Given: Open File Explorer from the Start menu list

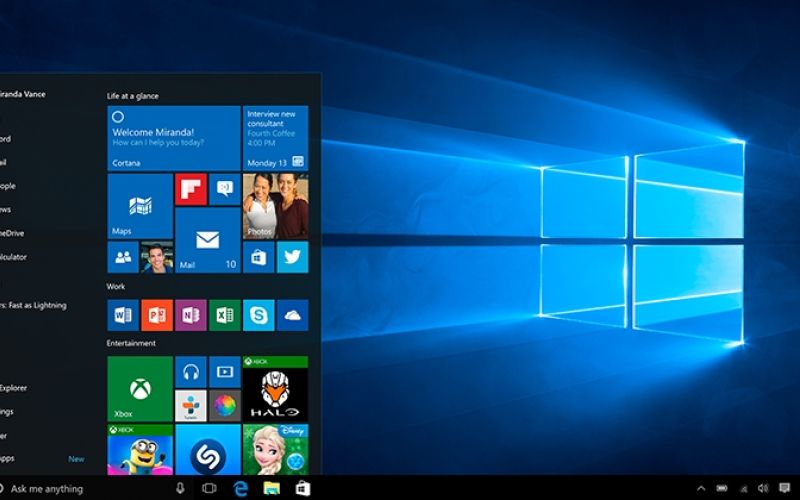Looking at the screenshot, I should (14, 388).
